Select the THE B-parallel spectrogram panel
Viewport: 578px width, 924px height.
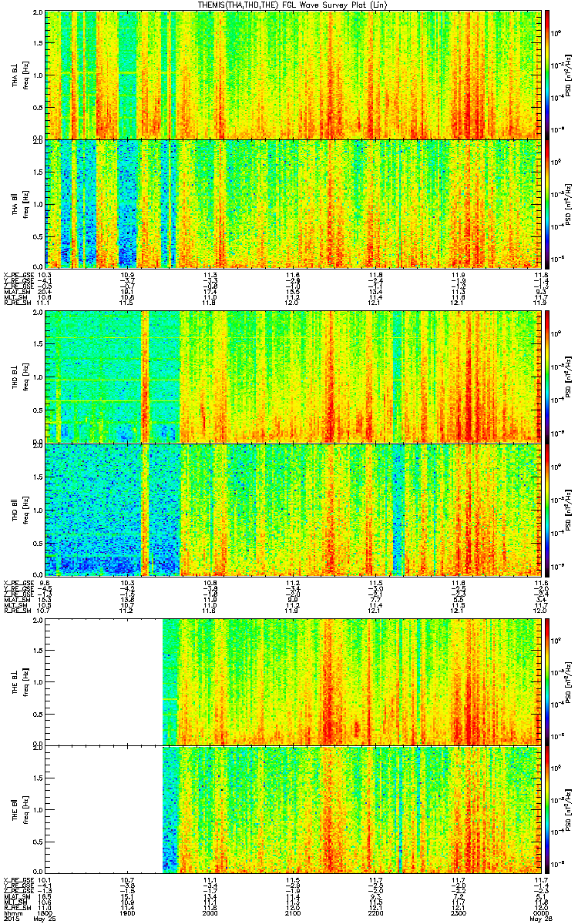point(293,810)
